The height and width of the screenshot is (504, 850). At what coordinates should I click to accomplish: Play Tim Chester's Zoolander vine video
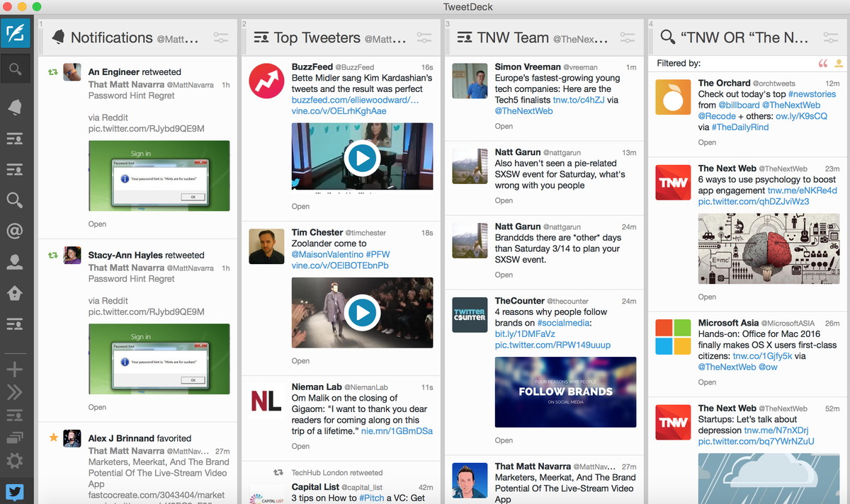362,311
